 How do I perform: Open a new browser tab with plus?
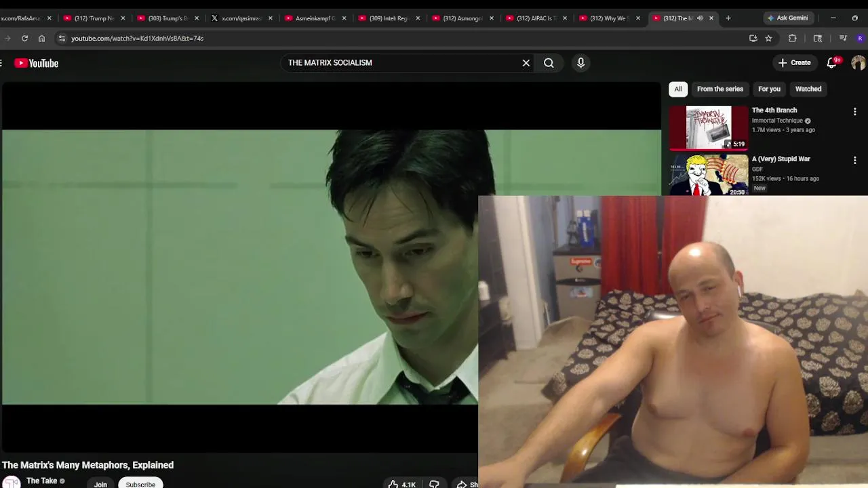(x=728, y=18)
